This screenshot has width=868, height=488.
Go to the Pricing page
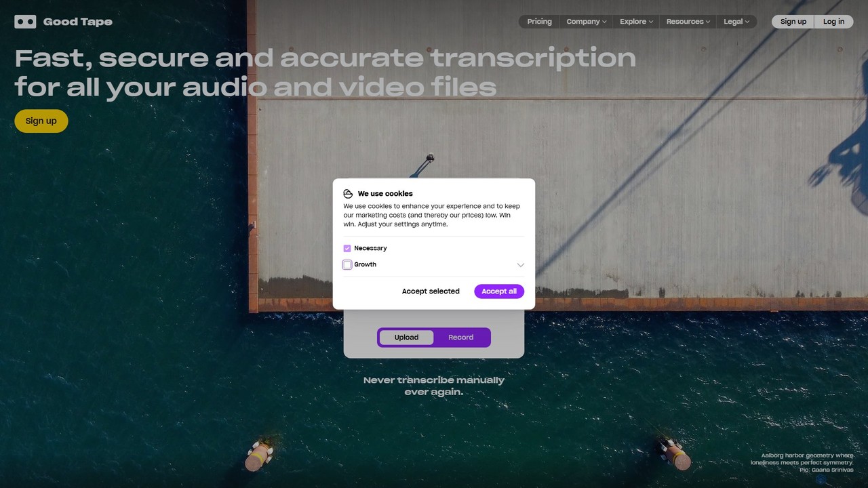tap(539, 22)
